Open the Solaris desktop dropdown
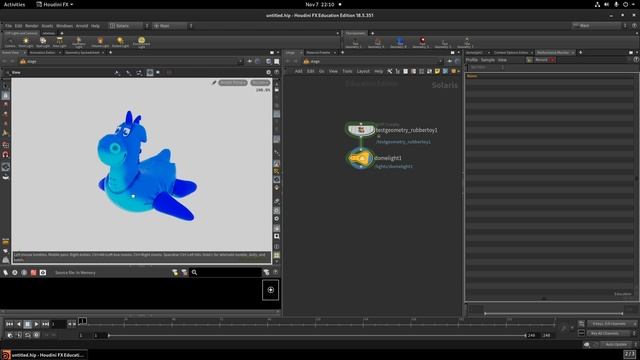 pos(129,26)
